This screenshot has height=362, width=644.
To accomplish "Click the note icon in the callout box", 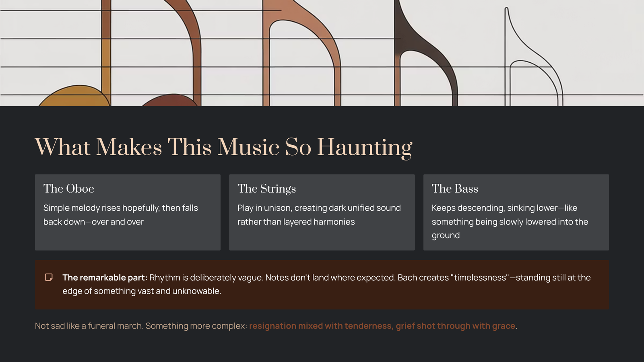I will pos(49,278).
